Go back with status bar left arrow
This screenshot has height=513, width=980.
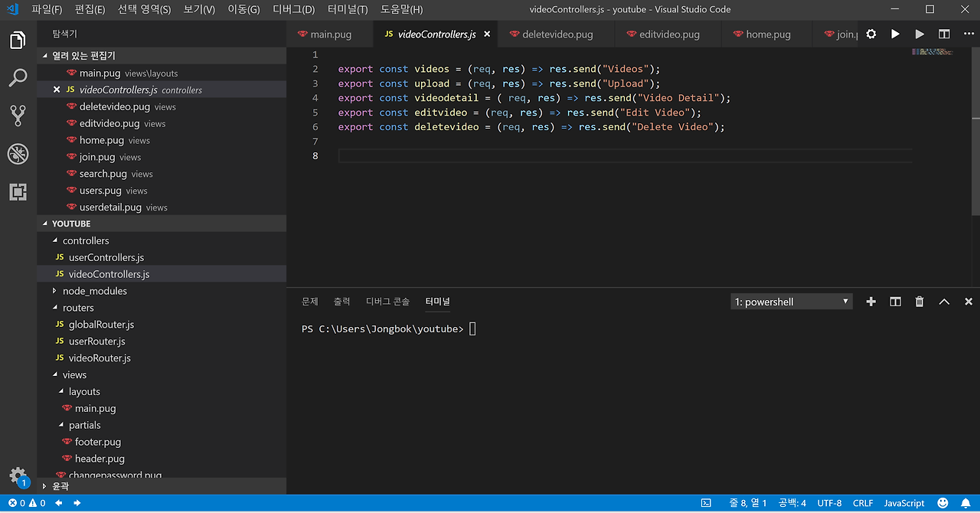pyautogui.click(x=59, y=503)
